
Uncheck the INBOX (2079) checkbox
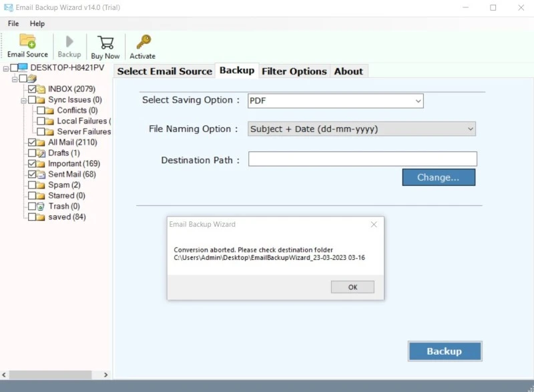tap(32, 89)
